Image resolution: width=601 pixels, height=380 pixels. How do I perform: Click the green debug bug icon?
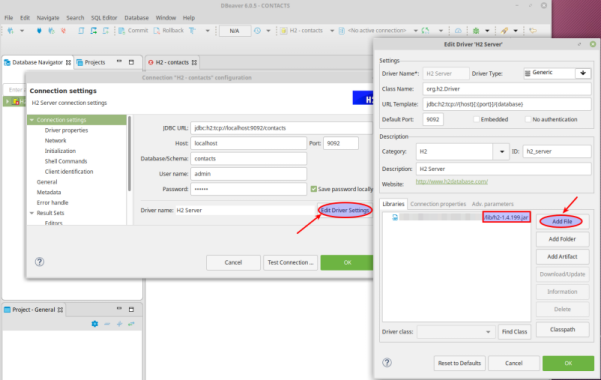(476, 31)
